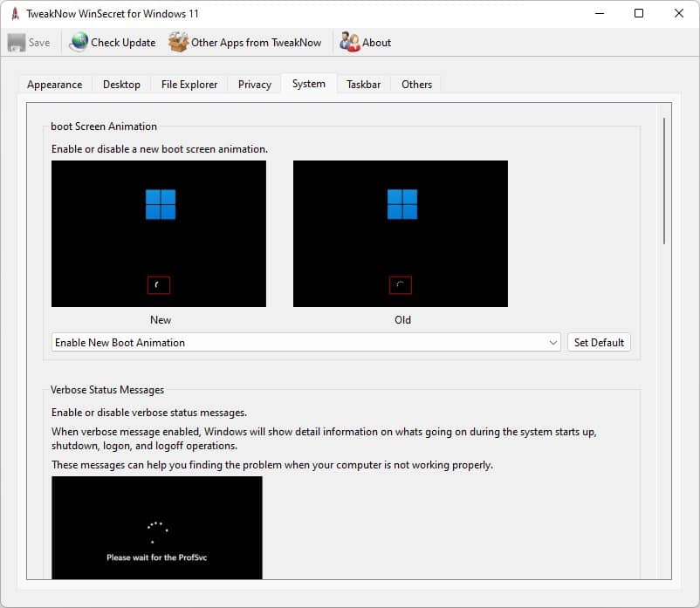The image size is (700, 608).
Task: Open the Appearance tab
Action: pyautogui.click(x=54, y=85)
